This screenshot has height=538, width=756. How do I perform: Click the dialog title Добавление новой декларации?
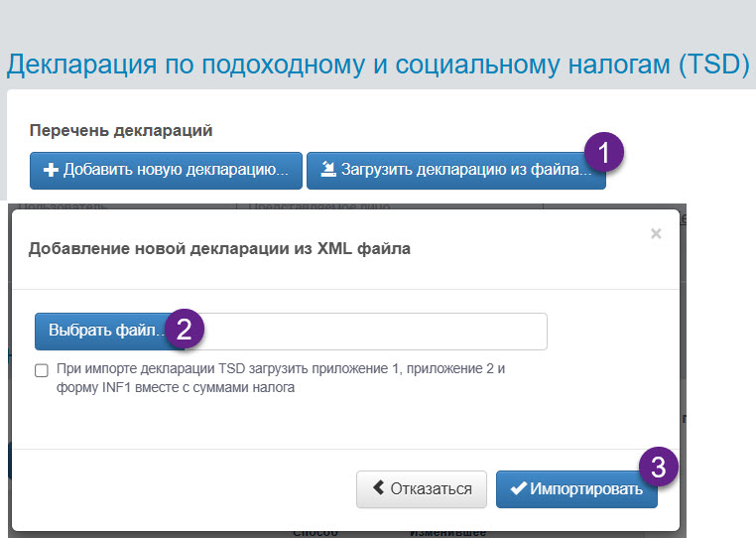(x=219, y=249)
